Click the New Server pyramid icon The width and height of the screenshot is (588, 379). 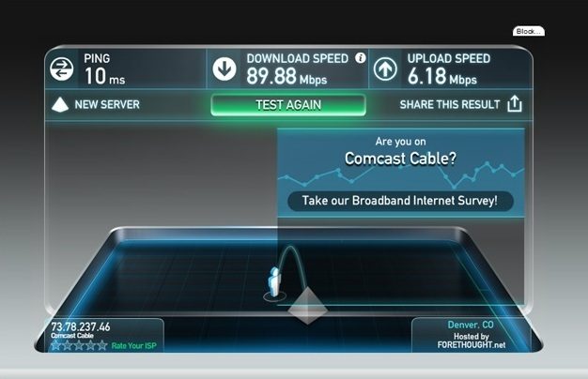60,105
